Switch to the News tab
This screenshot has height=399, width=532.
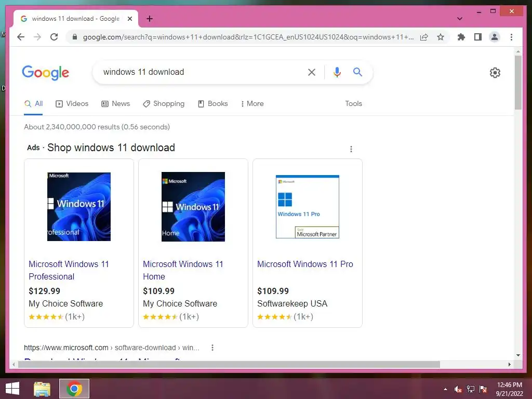(116, 104)
